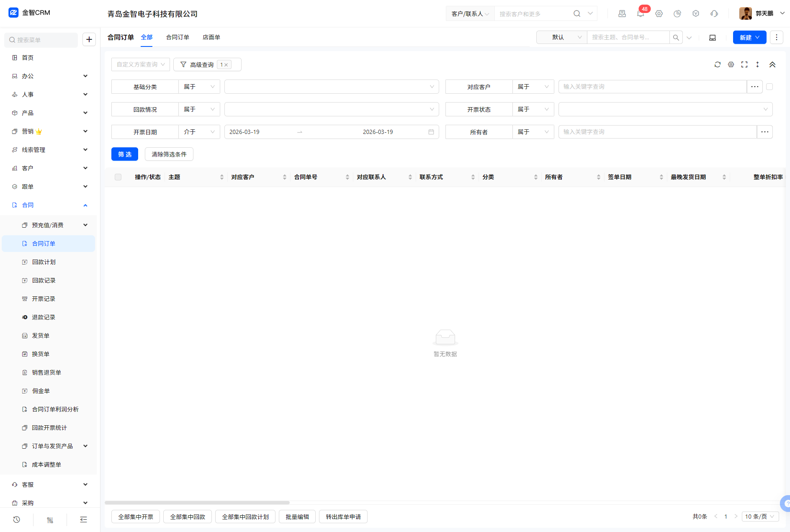Click the 全部集中开票 button
790x532 pixels.
[136, 517]
